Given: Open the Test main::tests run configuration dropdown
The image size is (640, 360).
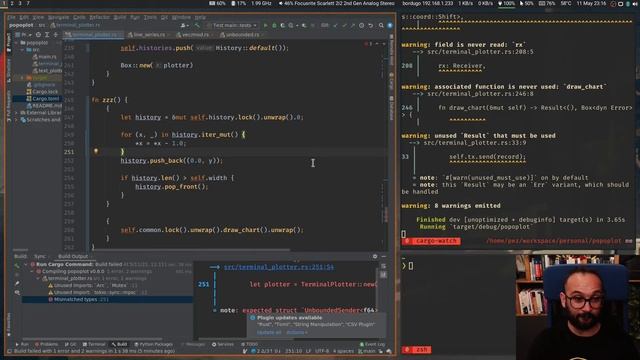Looking at the screenshot, I should click(232, 25).
